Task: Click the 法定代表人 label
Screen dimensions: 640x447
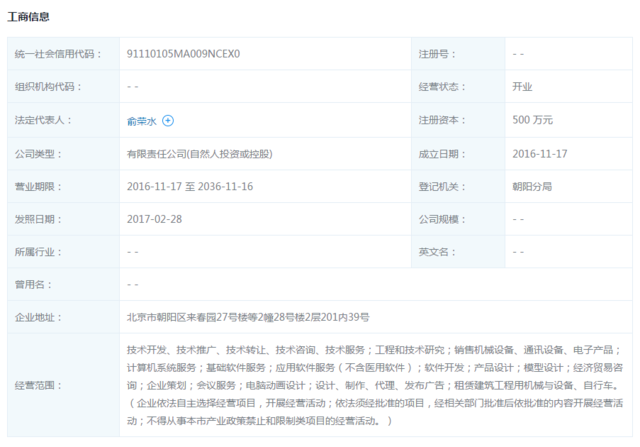Action: [x=43, y=120]
